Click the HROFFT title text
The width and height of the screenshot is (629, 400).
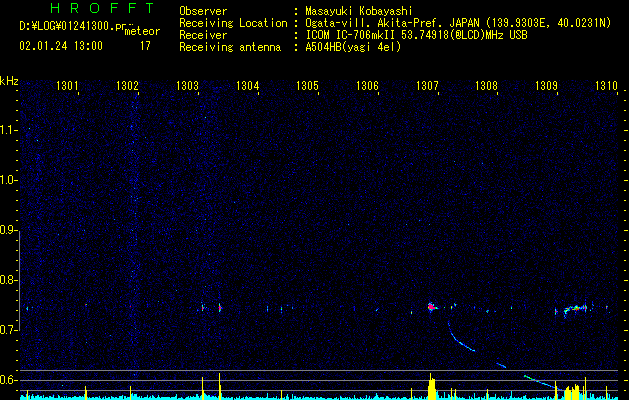[x=103, y=8]
